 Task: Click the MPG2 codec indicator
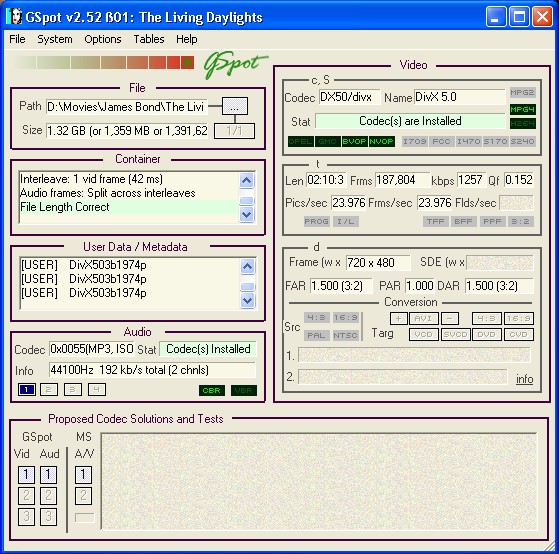coord(522,93)
